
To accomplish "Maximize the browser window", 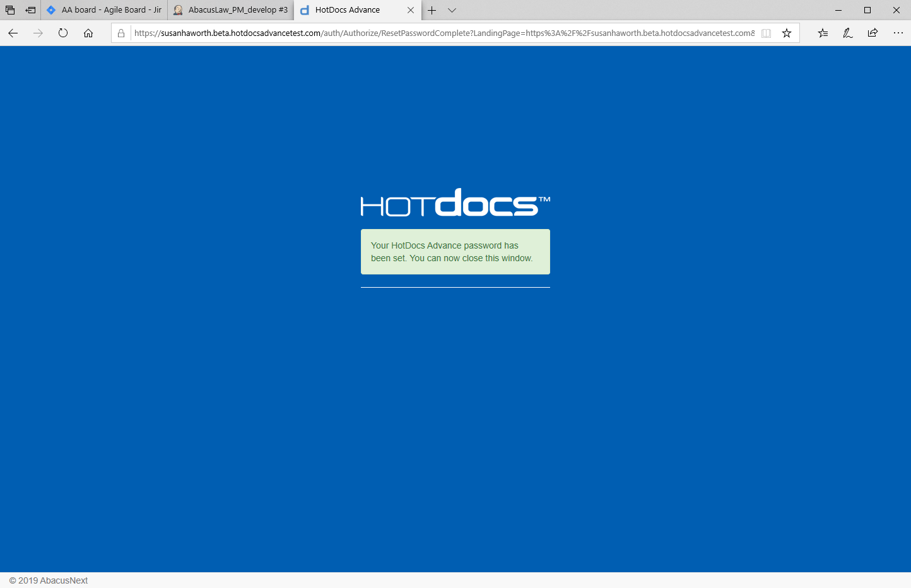I will [x=867, y=10].
